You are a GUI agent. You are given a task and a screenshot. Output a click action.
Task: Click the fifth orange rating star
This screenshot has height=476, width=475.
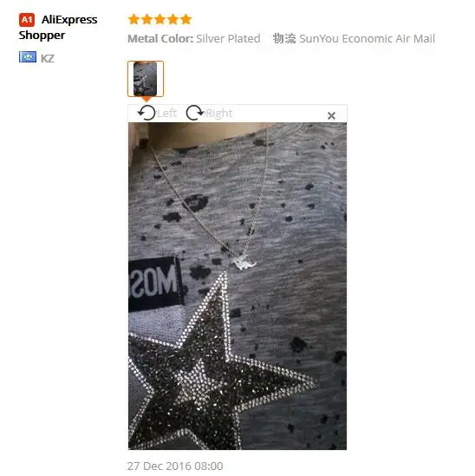(x=186, y=19)
